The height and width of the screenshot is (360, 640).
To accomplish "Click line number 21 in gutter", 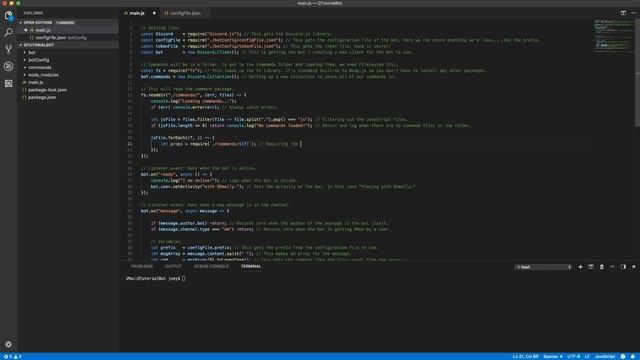I will (x=130, y=144).
